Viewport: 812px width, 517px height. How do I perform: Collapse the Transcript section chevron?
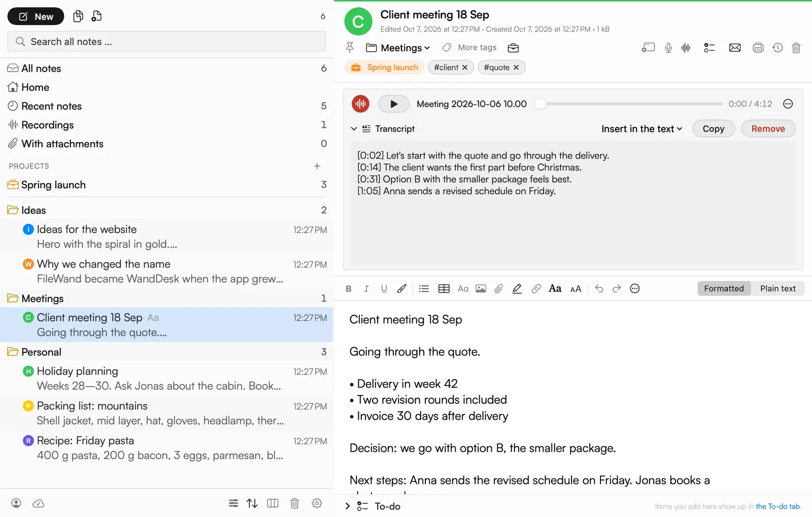coord(354,129)
